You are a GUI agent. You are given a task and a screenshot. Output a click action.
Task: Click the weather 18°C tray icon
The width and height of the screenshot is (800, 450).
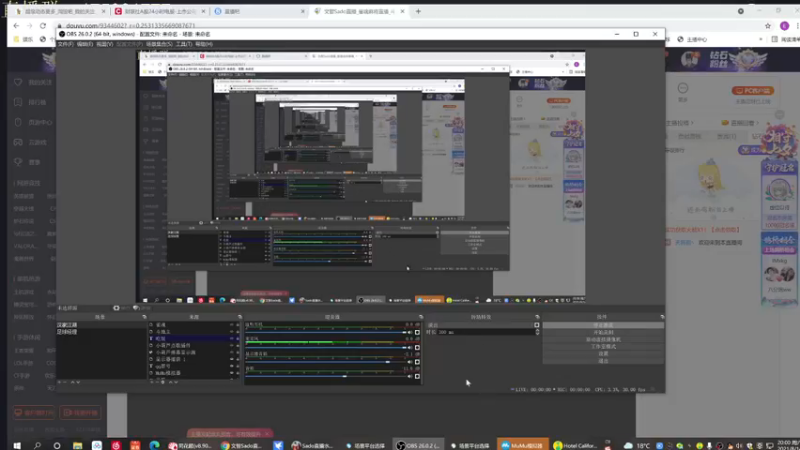click(x=637, y=445)
